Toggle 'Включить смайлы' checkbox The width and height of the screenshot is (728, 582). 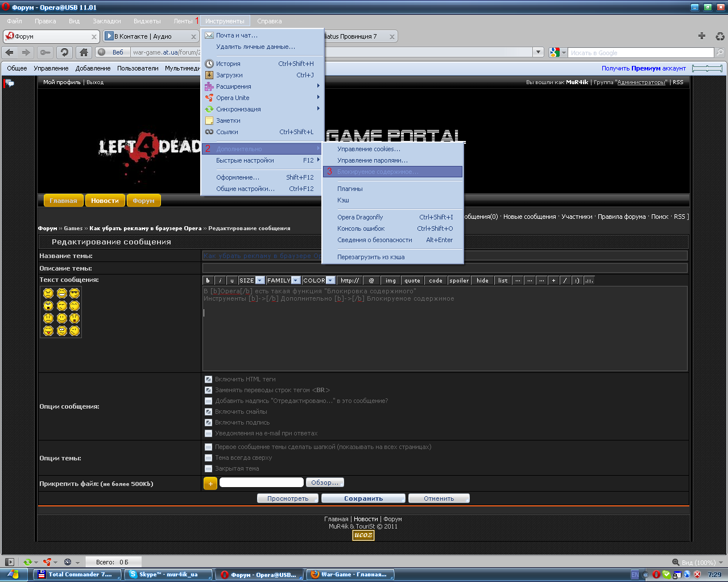click(x=208, y=411)
